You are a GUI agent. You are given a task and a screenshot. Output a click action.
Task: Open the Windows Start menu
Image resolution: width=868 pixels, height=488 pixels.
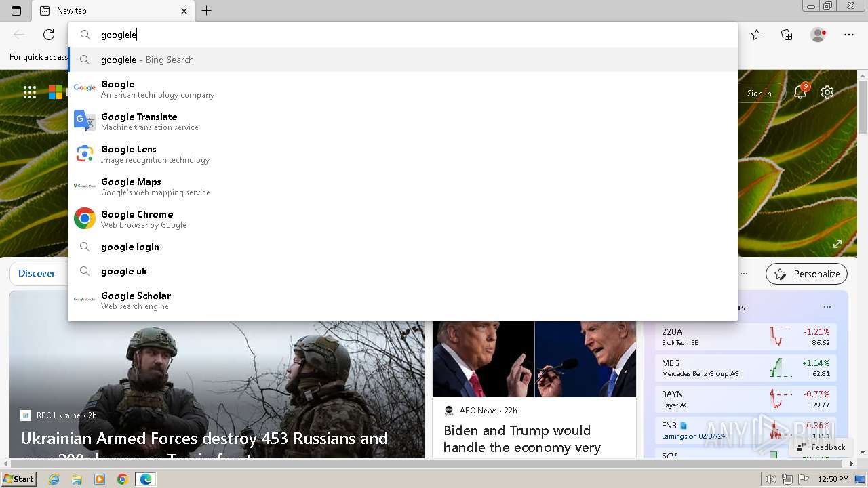tap(18, 479)
